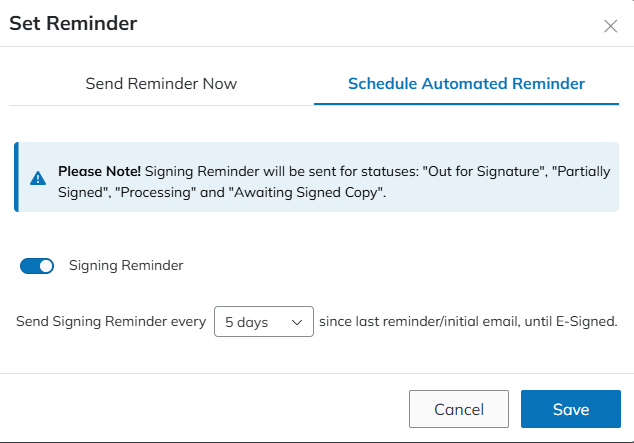
Task: Click the "Send Signing Reminder every" label
Action: coord(112,322)
